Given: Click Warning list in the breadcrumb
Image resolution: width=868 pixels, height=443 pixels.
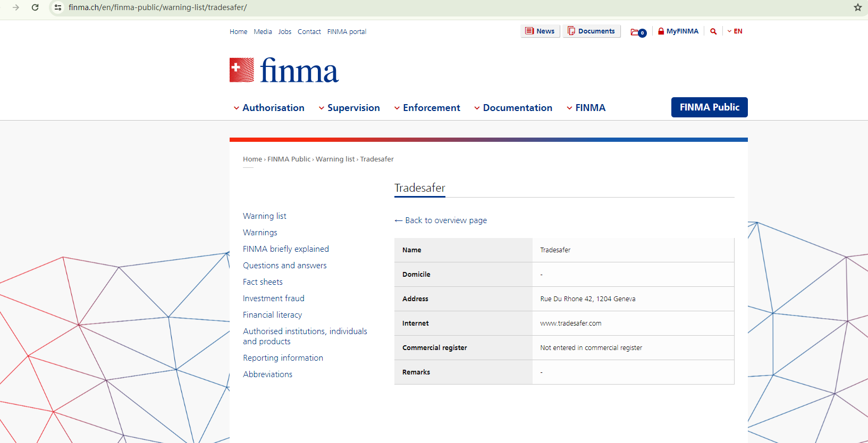Looking at the screenshot, I should pos(335,159).
